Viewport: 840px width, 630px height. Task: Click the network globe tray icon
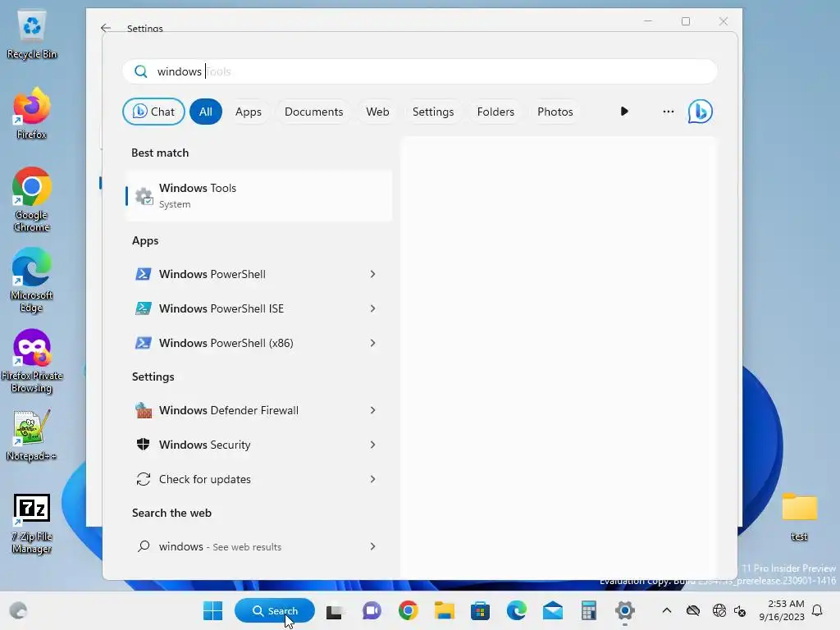[x=719, y=610]
